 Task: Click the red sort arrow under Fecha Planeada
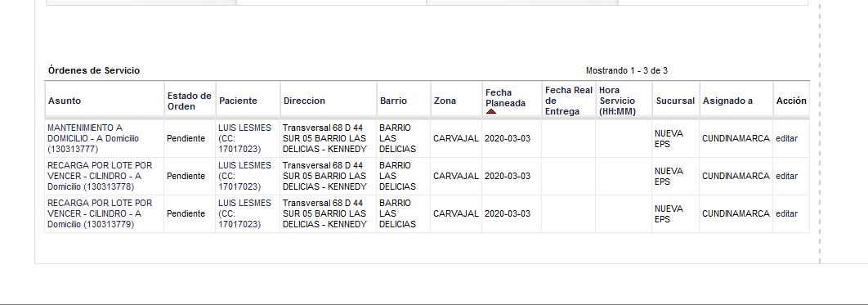click(491, 112)
